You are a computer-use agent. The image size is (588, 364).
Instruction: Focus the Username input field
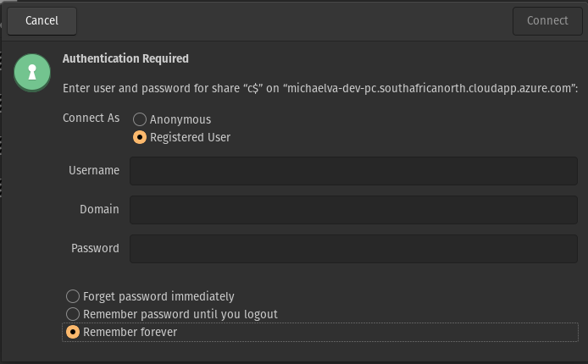[353, 170]
